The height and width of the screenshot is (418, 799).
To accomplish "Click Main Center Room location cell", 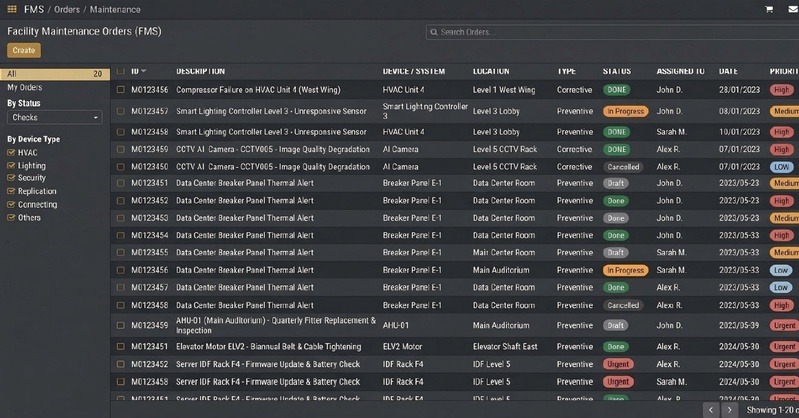I will [504, 252].
